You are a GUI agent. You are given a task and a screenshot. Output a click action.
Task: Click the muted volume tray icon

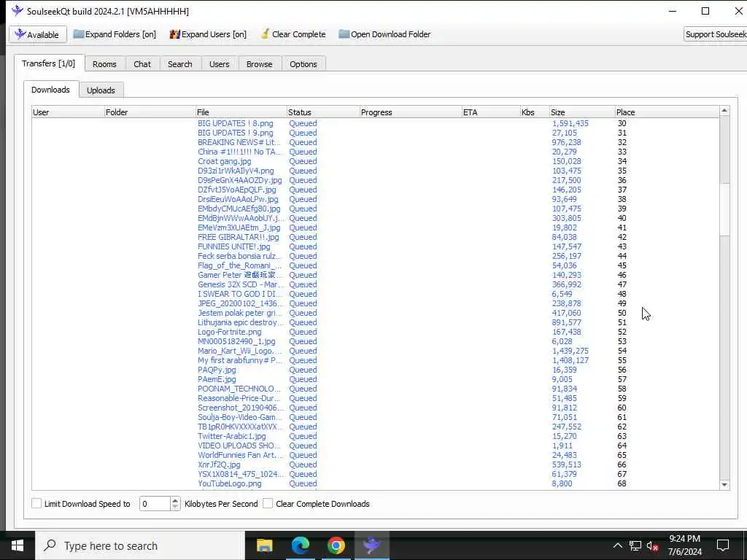(653, 545)
